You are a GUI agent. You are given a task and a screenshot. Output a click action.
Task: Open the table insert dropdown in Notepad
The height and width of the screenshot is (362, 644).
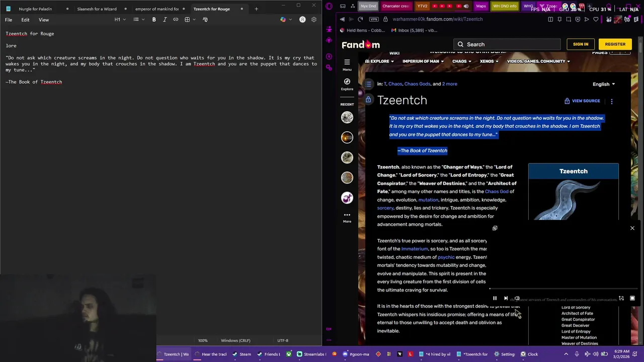[190, 20]
